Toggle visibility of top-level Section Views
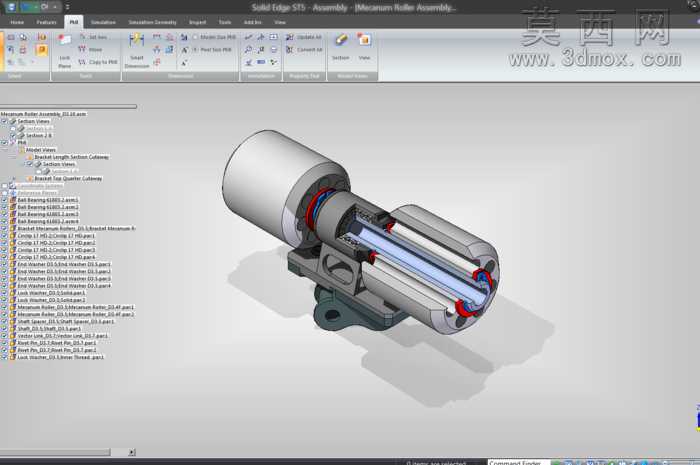The height and width of the screenshot is (465, 700). click(4, 121)
